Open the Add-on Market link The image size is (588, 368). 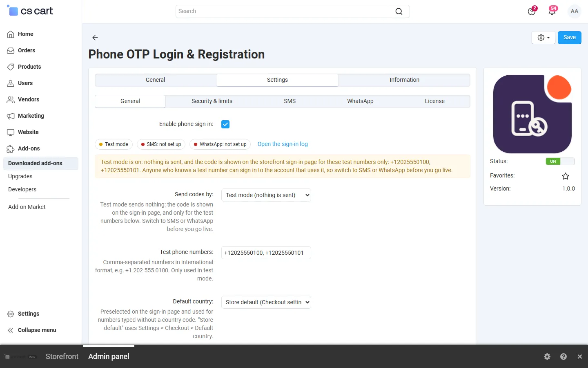27,207
